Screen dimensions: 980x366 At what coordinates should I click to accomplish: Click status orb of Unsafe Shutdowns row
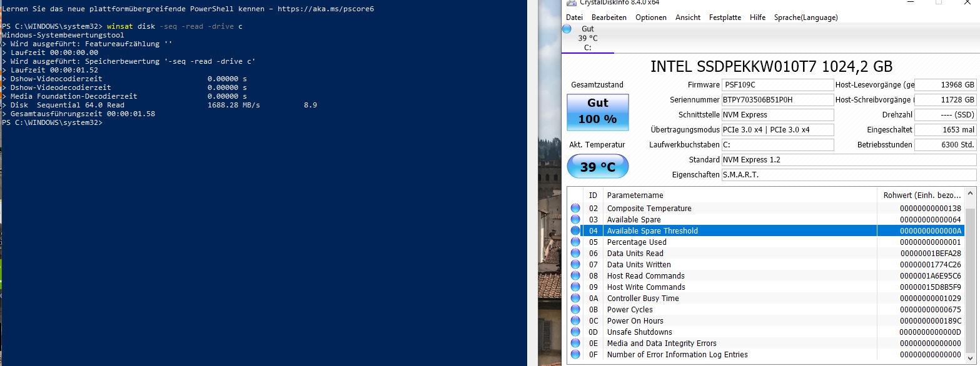(575, 332)
